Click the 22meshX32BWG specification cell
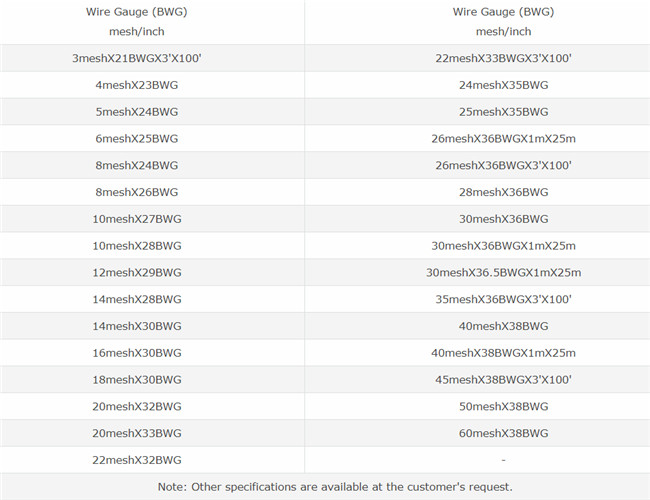This screenshot has width=650, height=500. coord(138,460)
